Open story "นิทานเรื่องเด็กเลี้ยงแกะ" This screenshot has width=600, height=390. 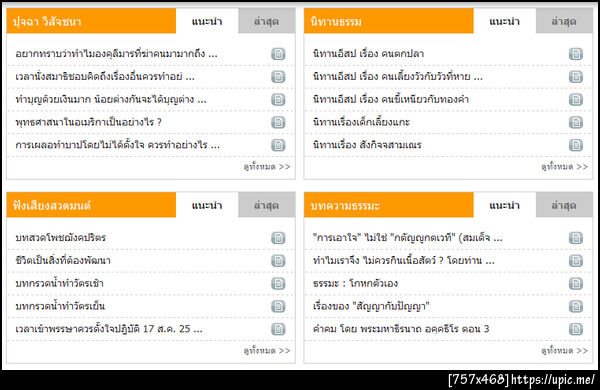(361, 122)
